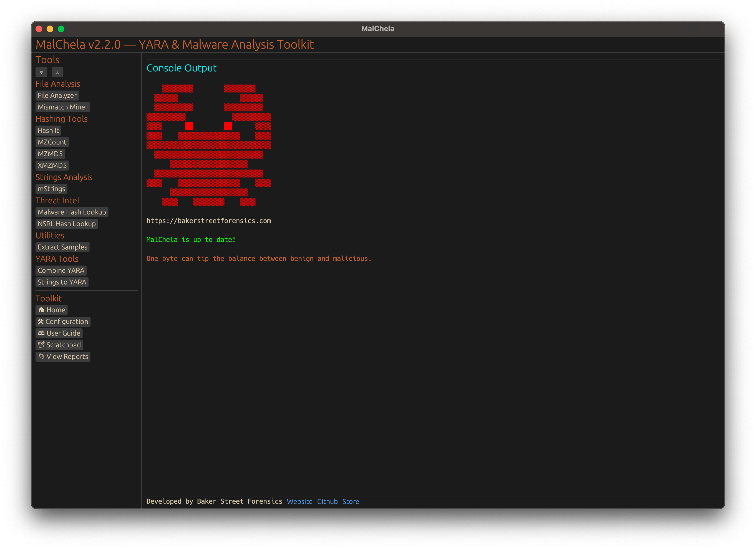Open View Reports paper icon
Viewport: 756px width, 550px height.
coord(63,357)
